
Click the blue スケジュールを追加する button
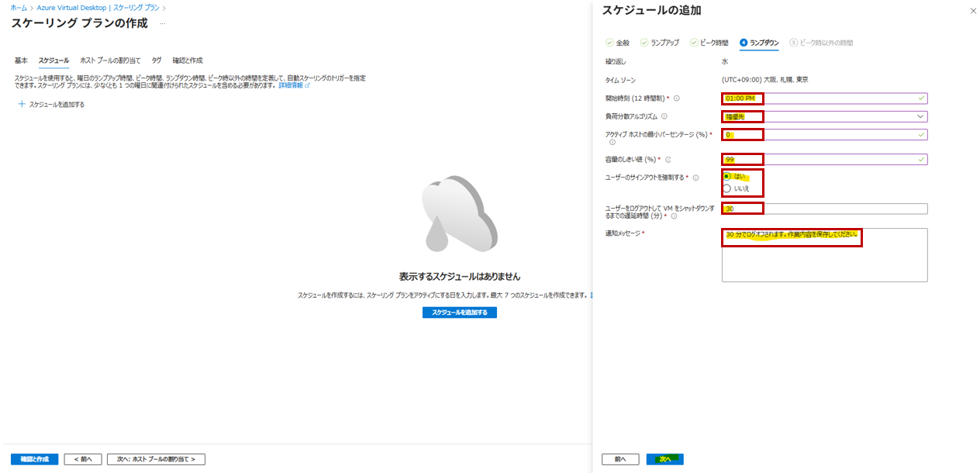pyautogui.click(x=459, y=312)
